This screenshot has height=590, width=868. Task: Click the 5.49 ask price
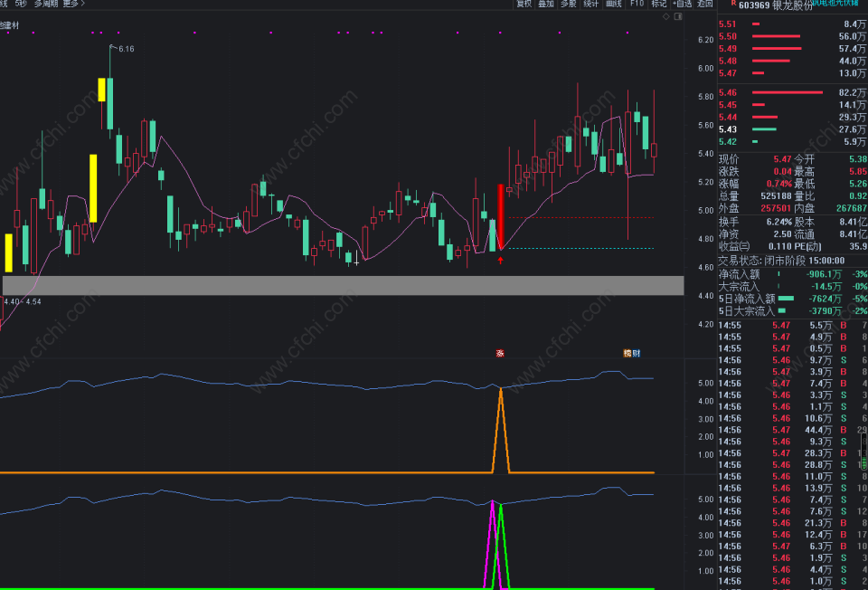727,48
